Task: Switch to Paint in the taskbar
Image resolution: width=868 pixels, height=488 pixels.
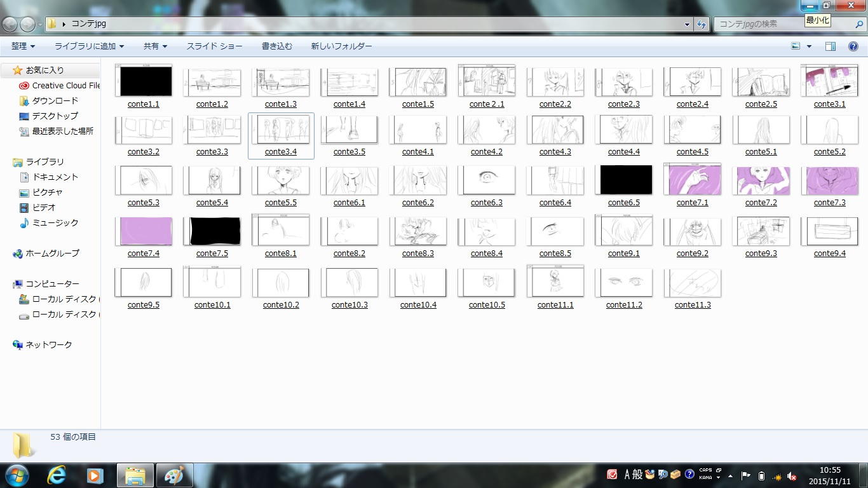Action: coord(174,475)
